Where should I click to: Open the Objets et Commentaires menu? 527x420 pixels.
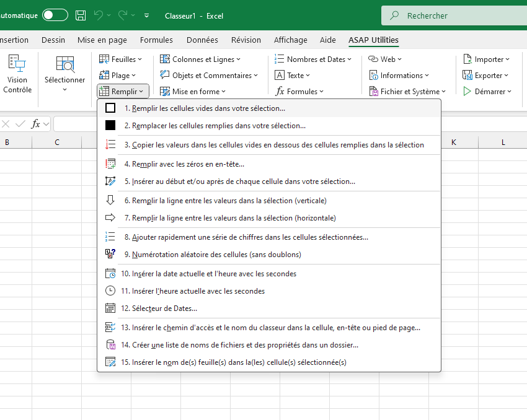[209, 75]
